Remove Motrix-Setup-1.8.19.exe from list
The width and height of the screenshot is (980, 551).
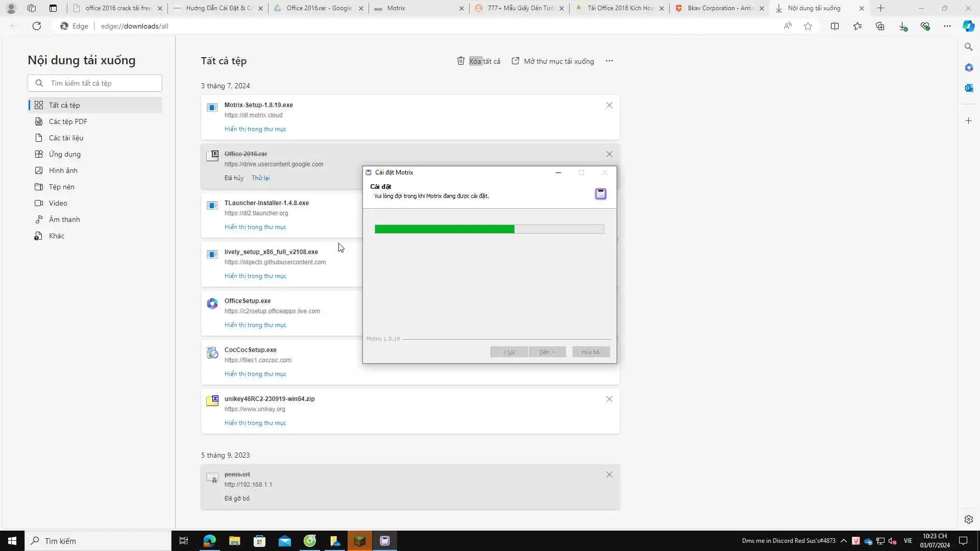point(609,105)
